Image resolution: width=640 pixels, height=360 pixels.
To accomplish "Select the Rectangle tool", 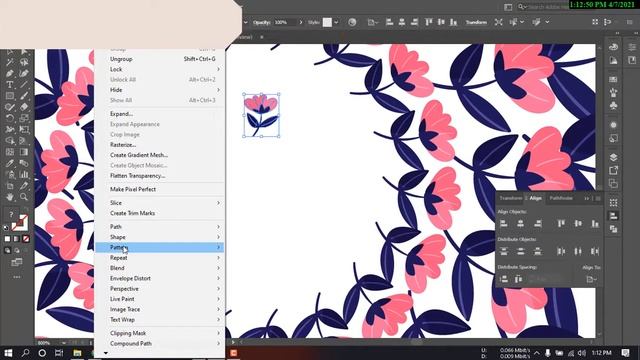I will click(9, 96).
